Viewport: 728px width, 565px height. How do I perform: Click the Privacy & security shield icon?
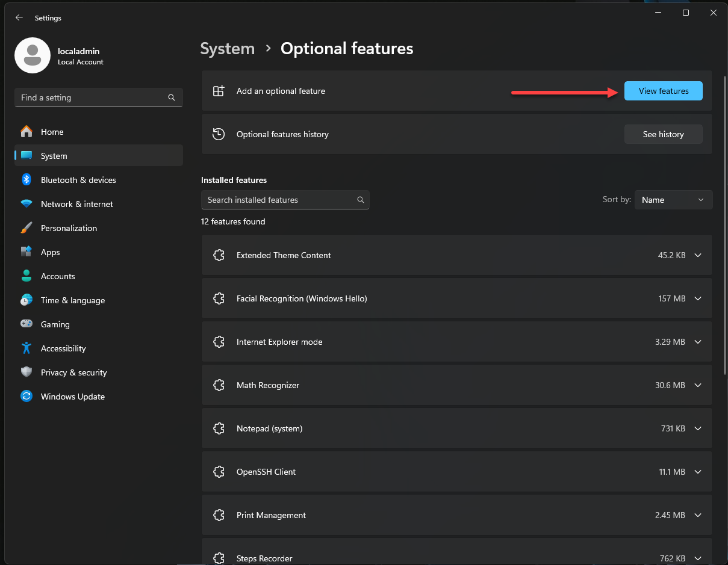point(26,372)
